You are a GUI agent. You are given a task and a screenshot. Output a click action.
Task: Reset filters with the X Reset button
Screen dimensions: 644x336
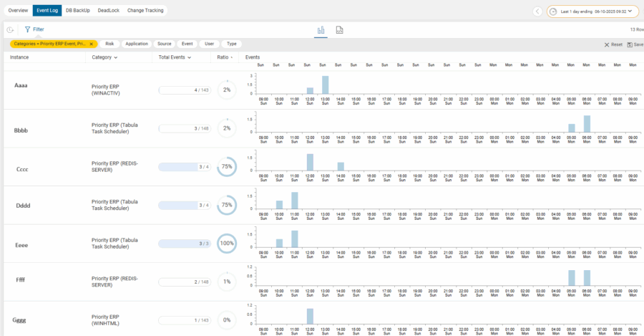tap(613, 44)
